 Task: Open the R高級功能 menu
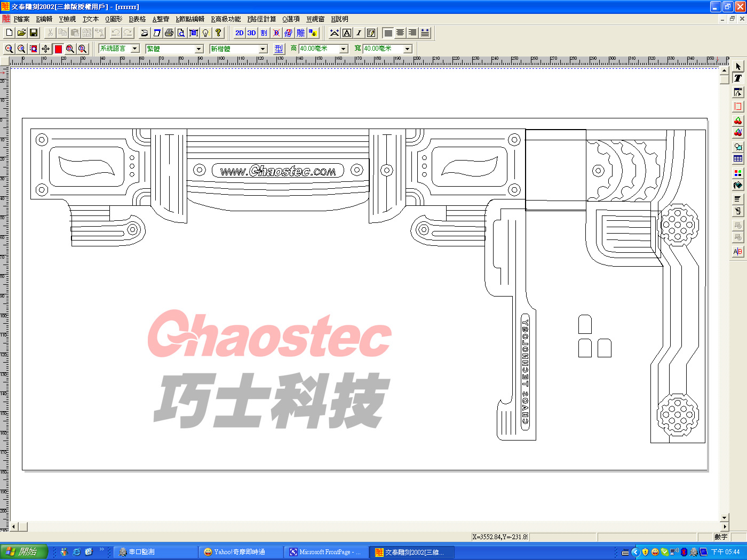coord(226,19)
